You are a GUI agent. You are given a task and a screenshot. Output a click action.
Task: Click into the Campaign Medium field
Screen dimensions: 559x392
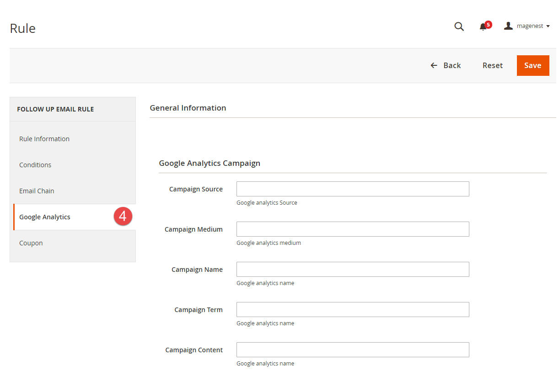352,229
